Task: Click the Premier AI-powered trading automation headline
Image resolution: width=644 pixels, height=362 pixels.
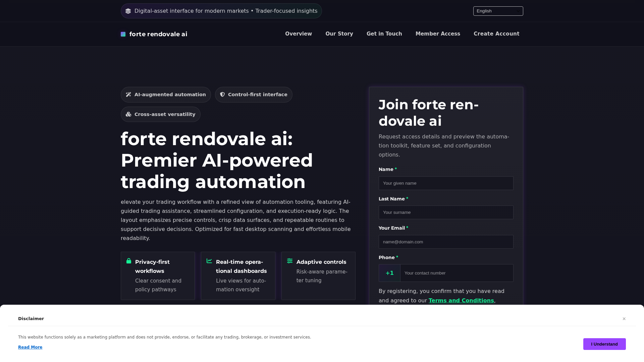Action: coord(217,160)
